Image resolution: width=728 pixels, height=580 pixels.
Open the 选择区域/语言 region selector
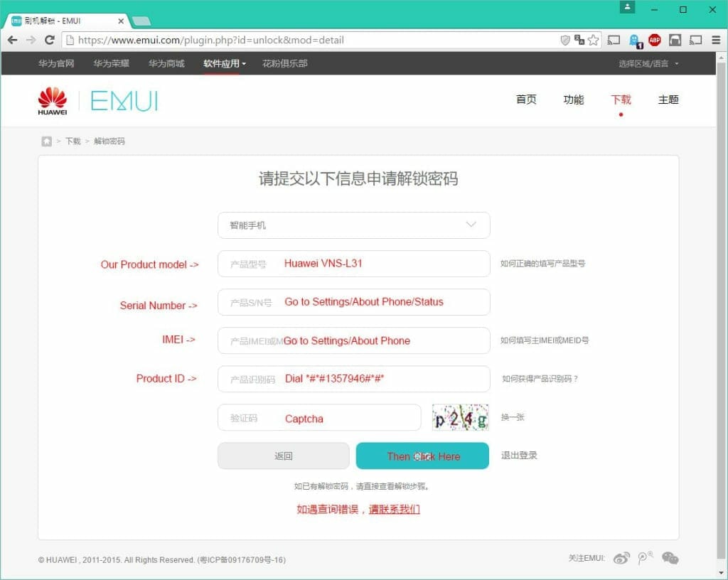[648, 64]
